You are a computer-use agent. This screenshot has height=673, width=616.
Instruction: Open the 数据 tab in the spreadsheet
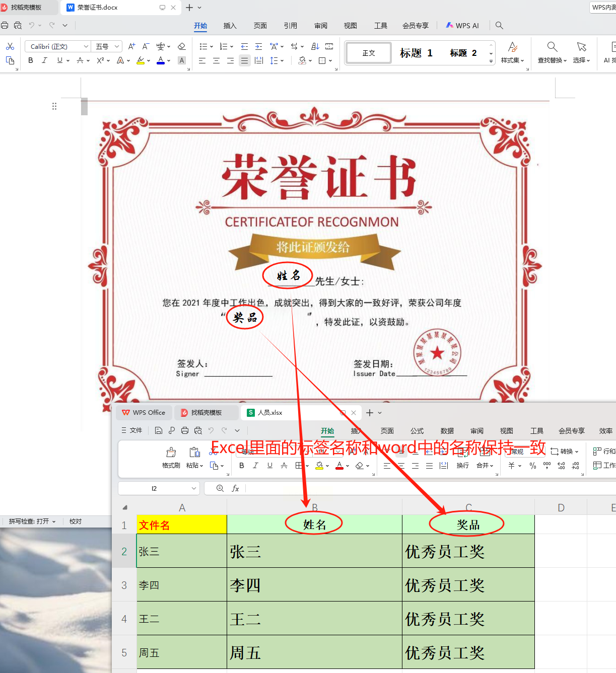click(x=447, y=431)
